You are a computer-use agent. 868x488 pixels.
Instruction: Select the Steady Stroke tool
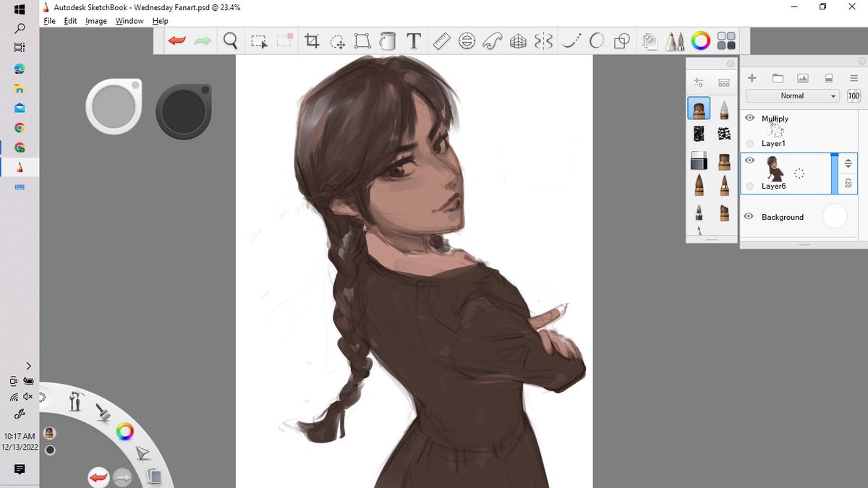click(x=571, y=41)
